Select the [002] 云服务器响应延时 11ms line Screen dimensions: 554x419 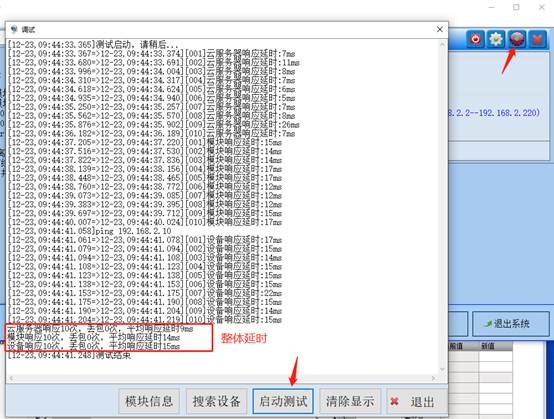coord(154,63)
